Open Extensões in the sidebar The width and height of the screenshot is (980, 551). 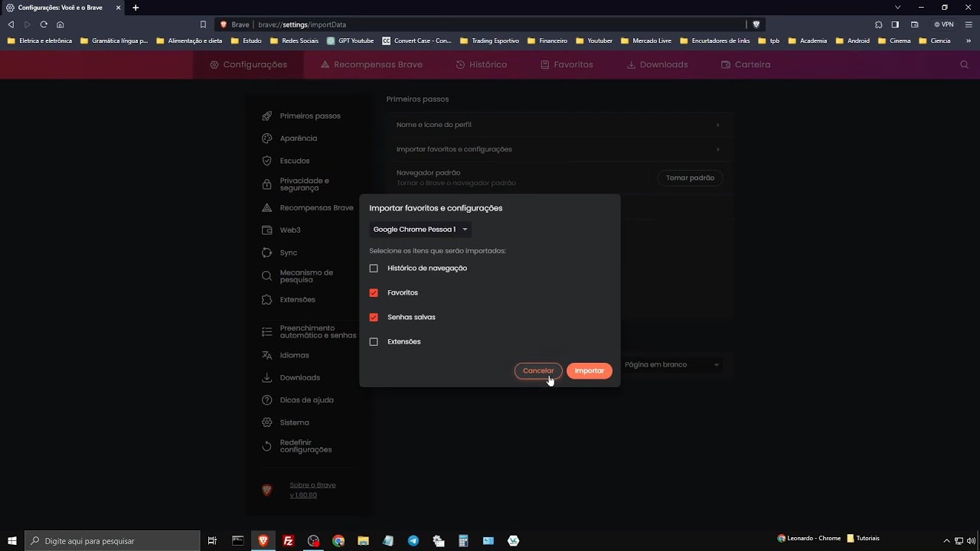[288, 300]
